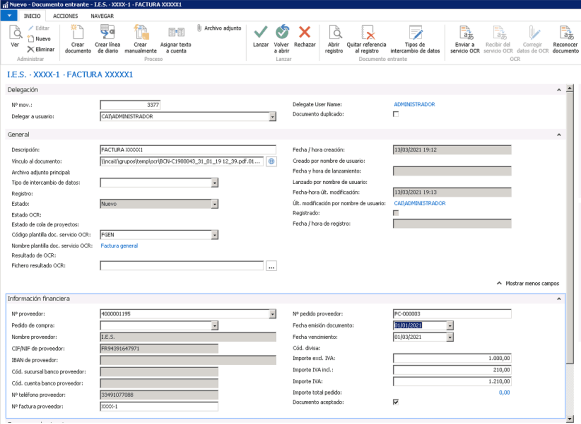Click the red Rechazar icon
The image size is (581, 424).
coord(305,32)
